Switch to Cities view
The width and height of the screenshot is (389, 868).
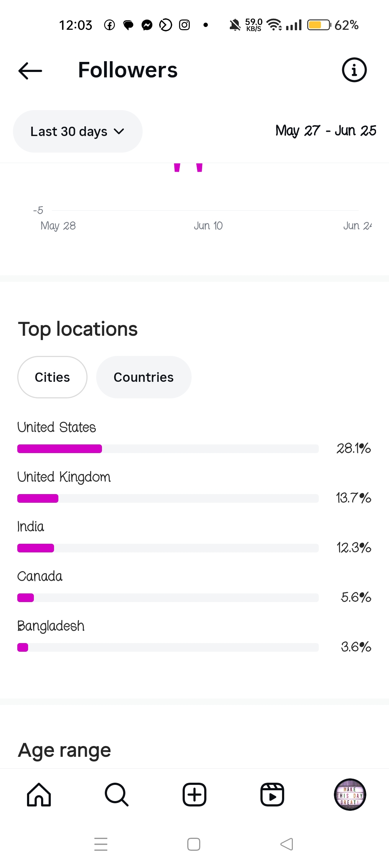(x=52, y=377)
